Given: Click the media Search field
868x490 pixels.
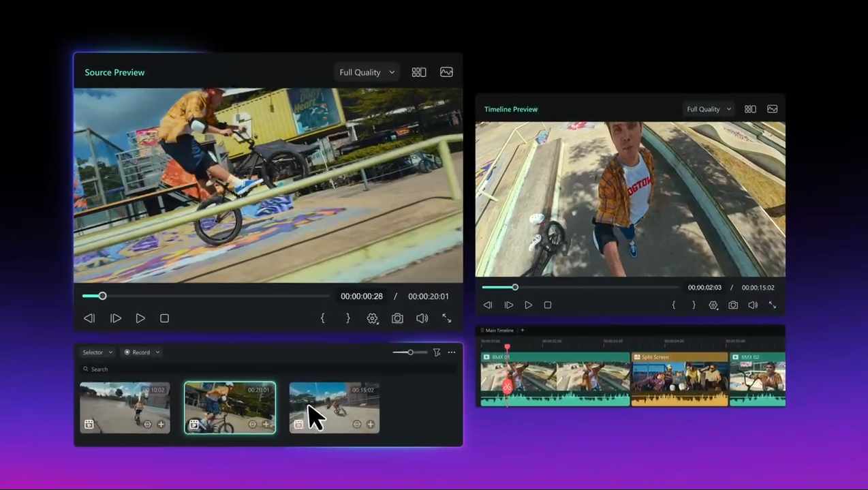Looking at the screenshot, I should 269,369.
